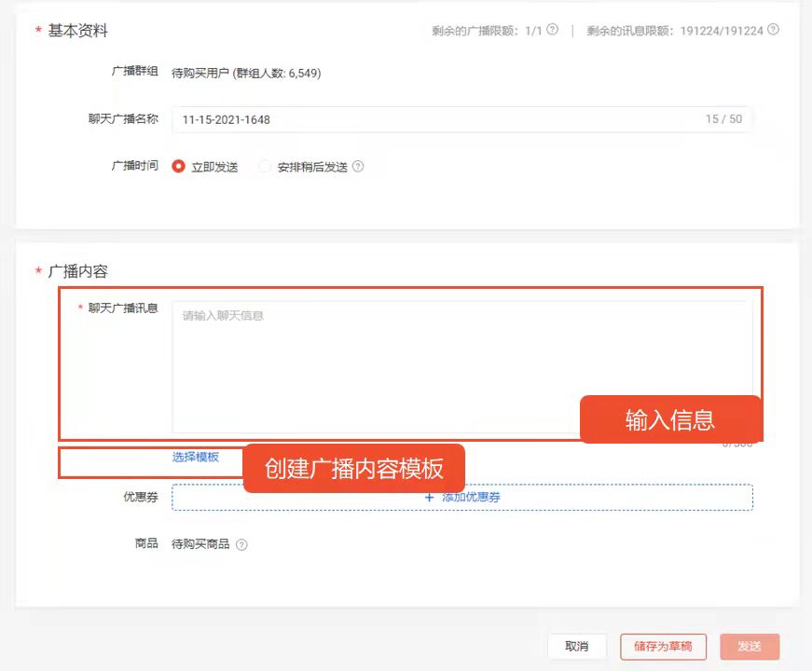Click the 基本资料 section heading
Viewport: 812px width, 671px height.
pos(77,31)
